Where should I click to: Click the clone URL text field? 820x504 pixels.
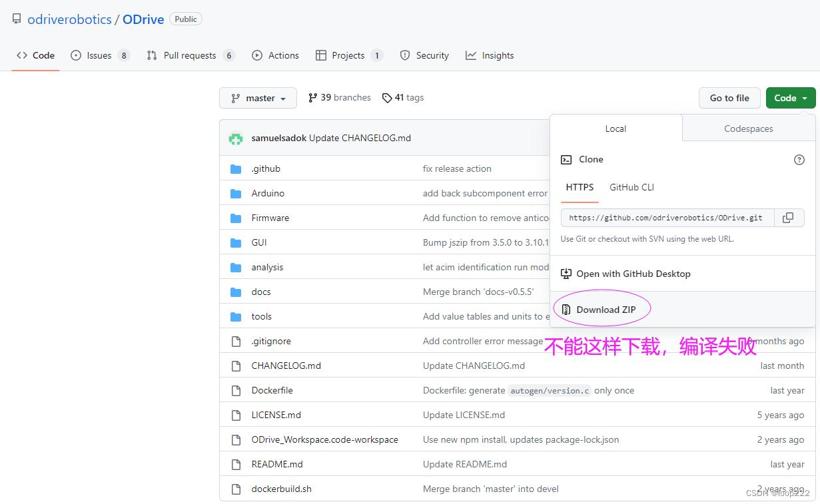(667, 217)
